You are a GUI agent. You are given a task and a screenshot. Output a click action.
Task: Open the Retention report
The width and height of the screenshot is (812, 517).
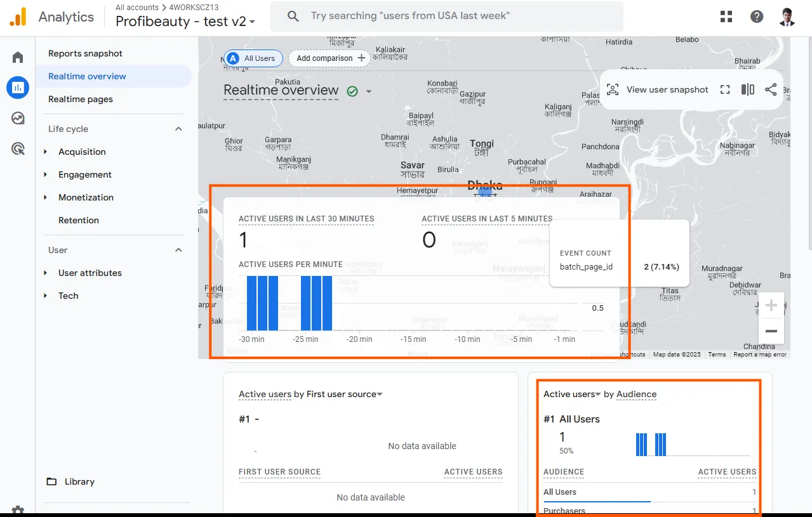[79, 220]
